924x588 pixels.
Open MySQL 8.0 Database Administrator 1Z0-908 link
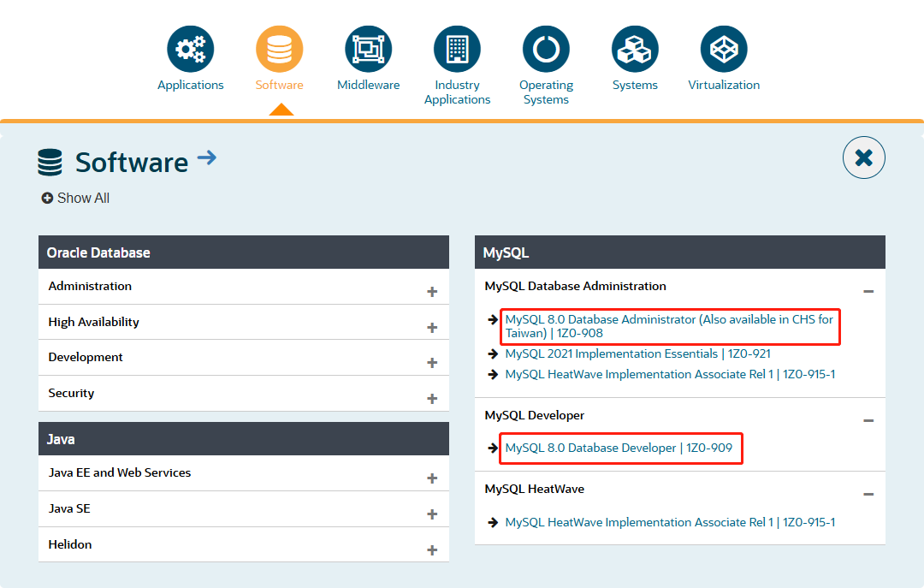coord(669,326)
